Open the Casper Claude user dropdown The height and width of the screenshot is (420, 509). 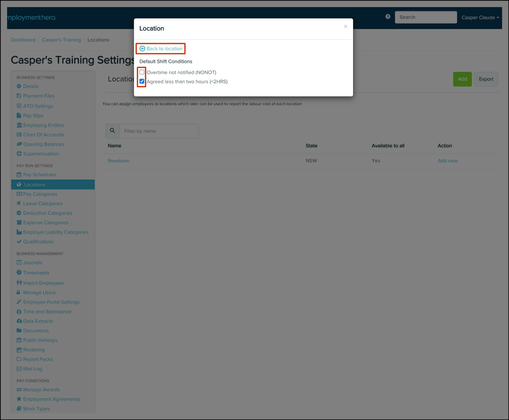pyautogui.click(x=480, y=18)
